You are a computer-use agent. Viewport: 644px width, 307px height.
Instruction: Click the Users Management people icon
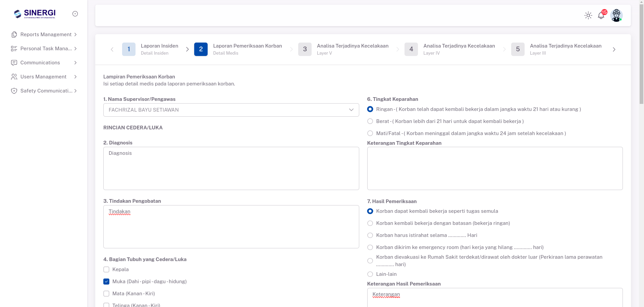(14, 77)
